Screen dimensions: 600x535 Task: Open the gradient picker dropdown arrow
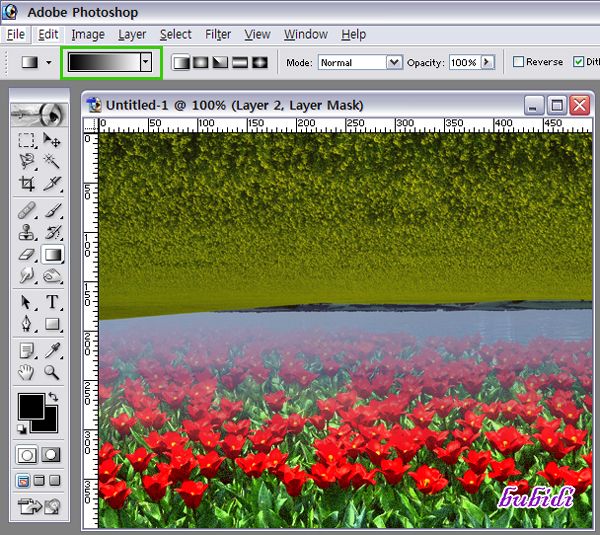tap(145, 62)
